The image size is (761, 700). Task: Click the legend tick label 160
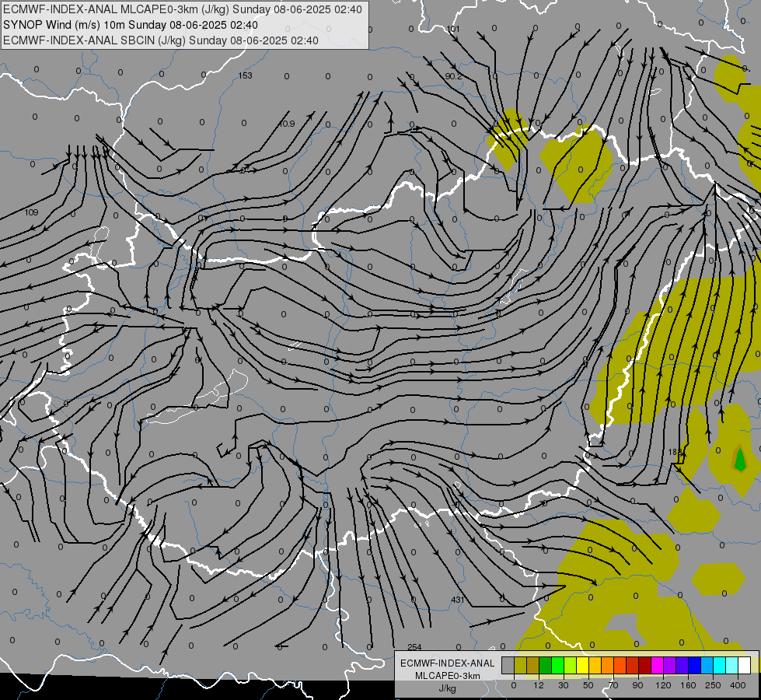(688, 685)
